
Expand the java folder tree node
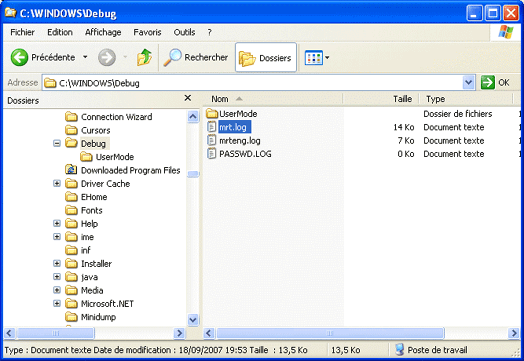pos(57,277)
